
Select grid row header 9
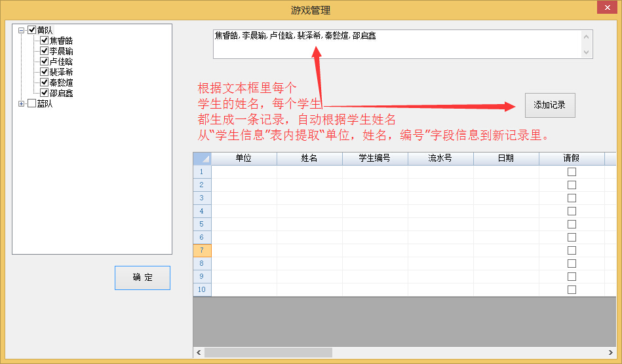(x=203, y=276)
